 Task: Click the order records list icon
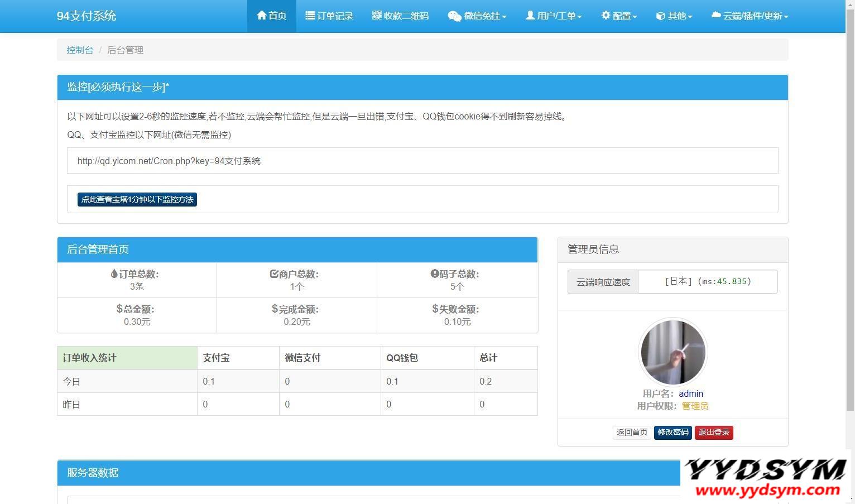310,16
